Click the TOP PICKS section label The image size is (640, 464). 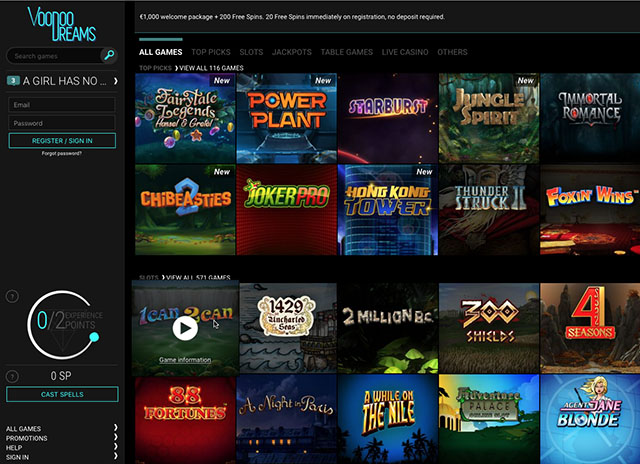click(155, 68)
